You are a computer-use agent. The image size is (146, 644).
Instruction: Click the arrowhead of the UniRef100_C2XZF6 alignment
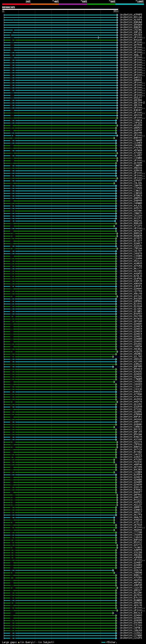pos(116,638)
